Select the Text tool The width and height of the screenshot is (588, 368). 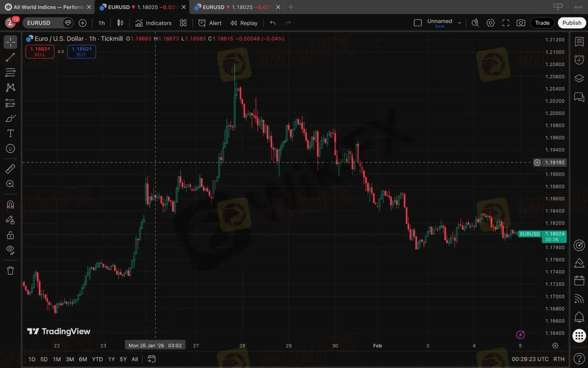pyautogui.click(x=11, y=133)
